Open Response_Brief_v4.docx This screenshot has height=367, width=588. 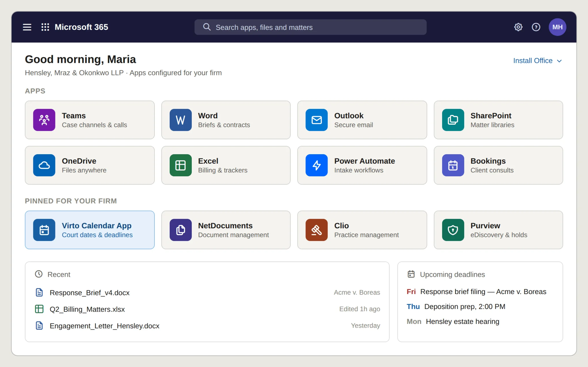pyautogui.click(x=90, y=293)
